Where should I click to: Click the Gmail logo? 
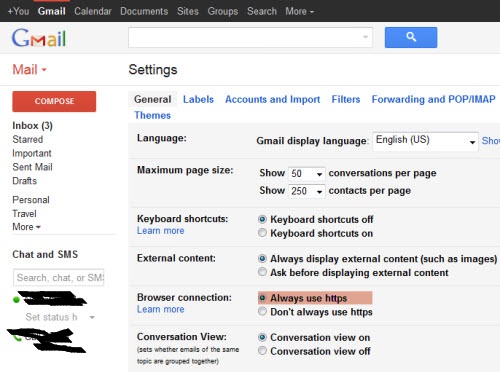(x=39, y=38)
